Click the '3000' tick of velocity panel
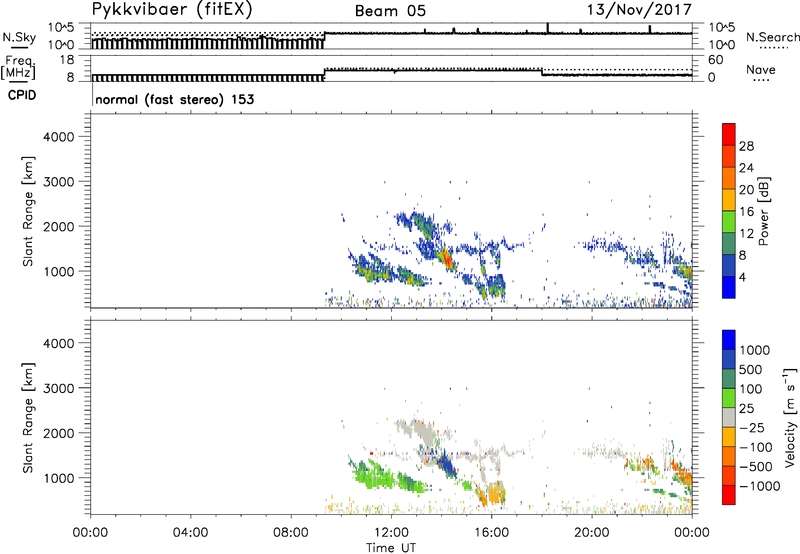 point(58,388)
